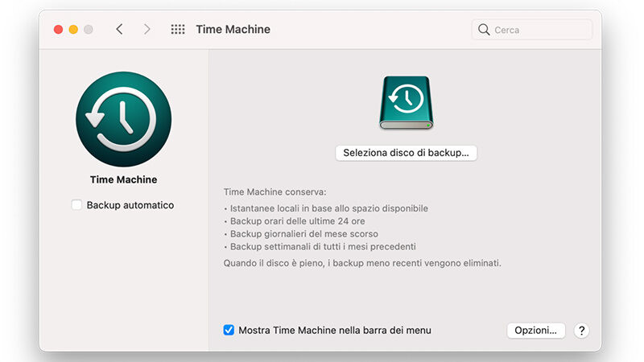This screenshot has width=644, height=362.
Task: Uncheck Mostra Time Machine nella barra dei menu
Action: click(x=229, y=330)
